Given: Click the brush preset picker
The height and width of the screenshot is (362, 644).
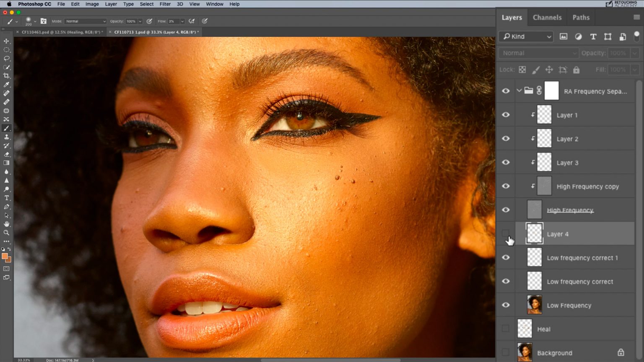Looking at the screenshot, I should [x=29, y=21].
